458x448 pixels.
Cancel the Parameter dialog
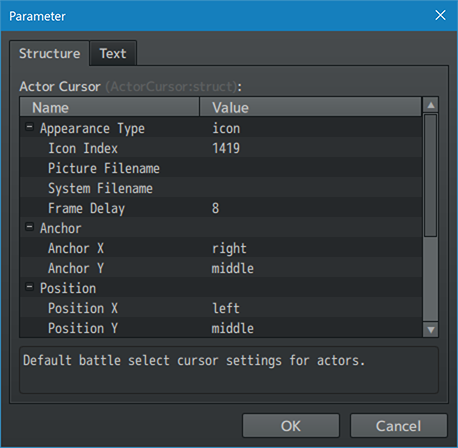pyautogui.click(x=398, y=426)
